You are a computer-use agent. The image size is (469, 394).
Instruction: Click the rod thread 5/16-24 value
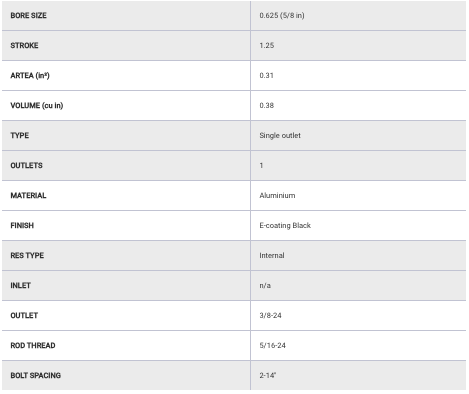pos(272,345)
